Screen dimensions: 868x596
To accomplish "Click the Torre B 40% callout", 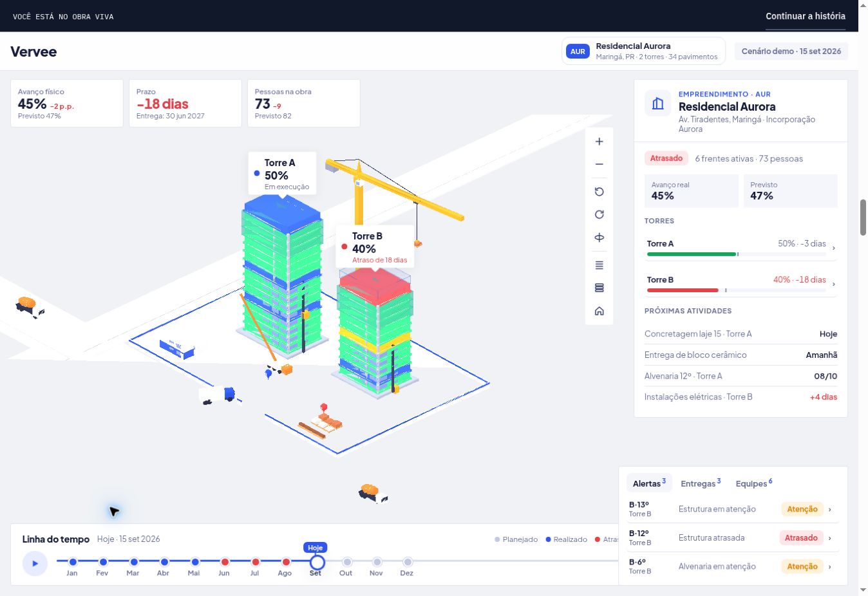I will pyautogui.click(x=375, y=247).
